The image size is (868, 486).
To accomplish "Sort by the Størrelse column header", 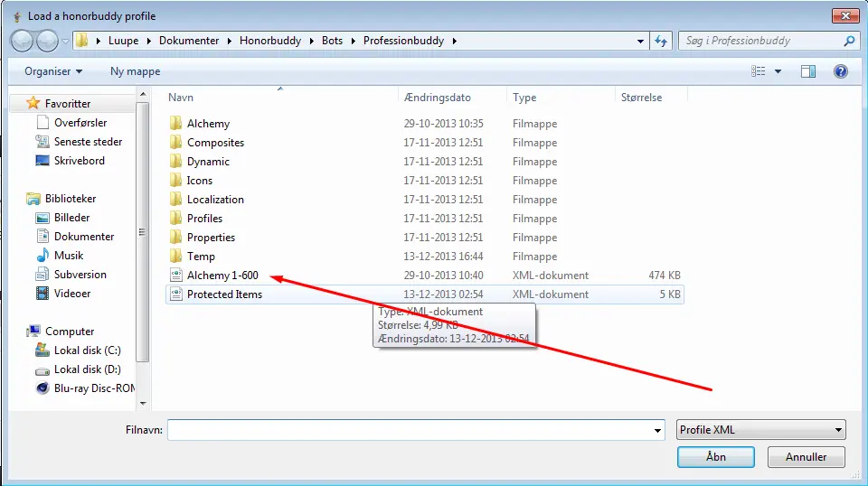I will [641, 98].
